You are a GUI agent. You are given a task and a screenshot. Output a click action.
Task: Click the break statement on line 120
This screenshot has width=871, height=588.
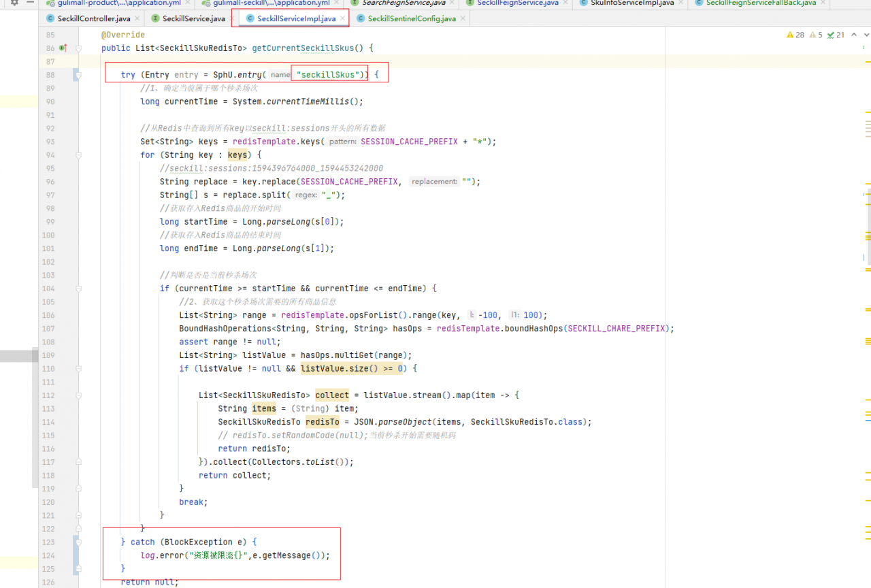point(193,502)
